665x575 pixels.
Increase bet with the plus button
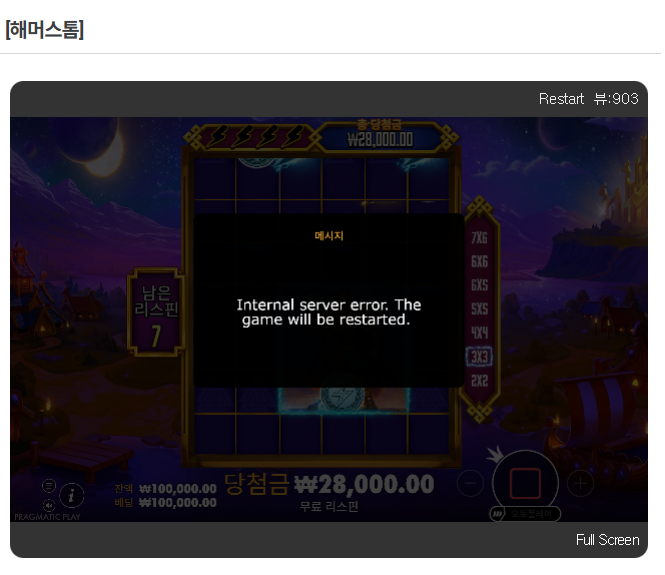tap(580, 483)
